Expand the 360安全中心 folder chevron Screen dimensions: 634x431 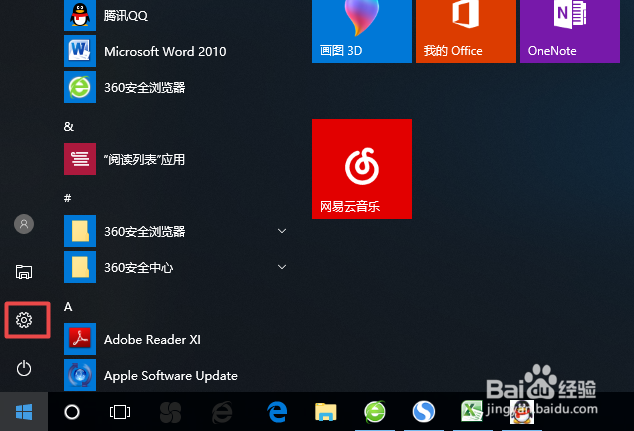pyautogui.click(x=282, y=267)
